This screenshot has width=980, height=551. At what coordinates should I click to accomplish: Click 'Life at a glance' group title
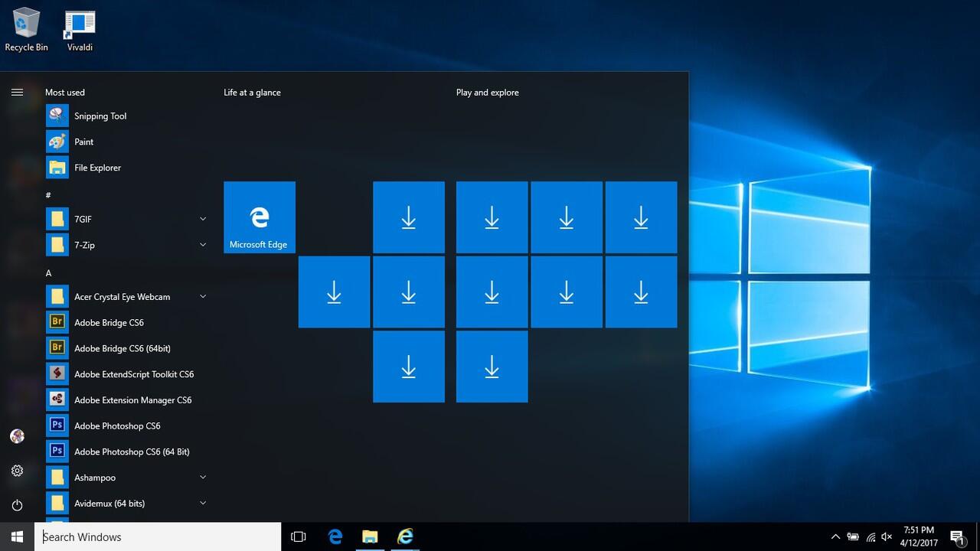click(252, 93)
